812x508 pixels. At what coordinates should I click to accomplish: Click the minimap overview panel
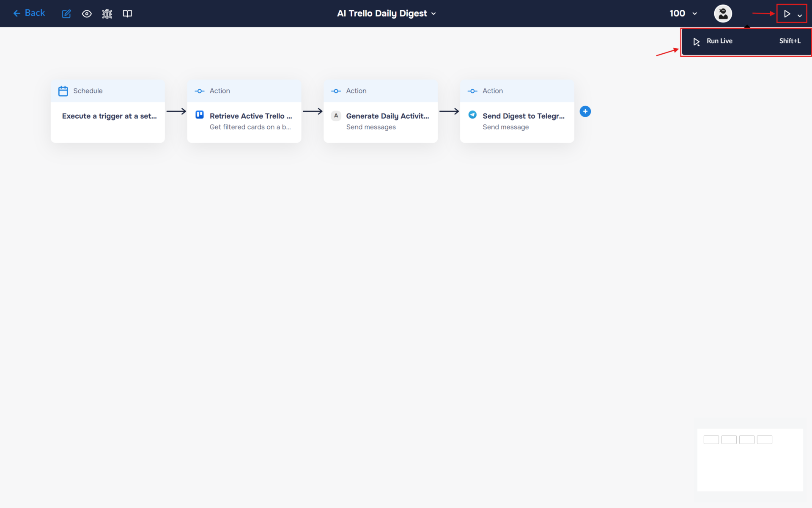tap(750, 460)
